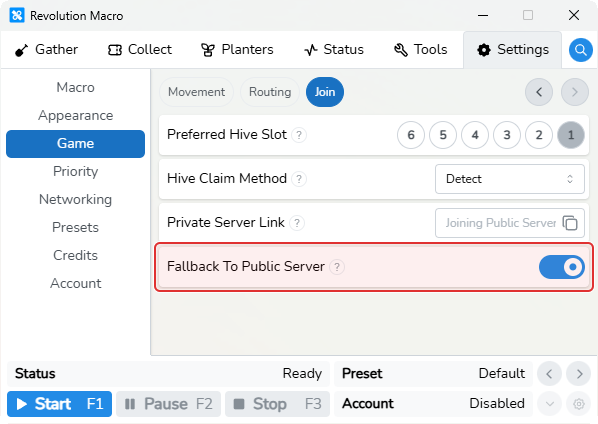Open the Status tab
Image resolution: width=598 pixels, height=424 pixels.
(334, 50)
